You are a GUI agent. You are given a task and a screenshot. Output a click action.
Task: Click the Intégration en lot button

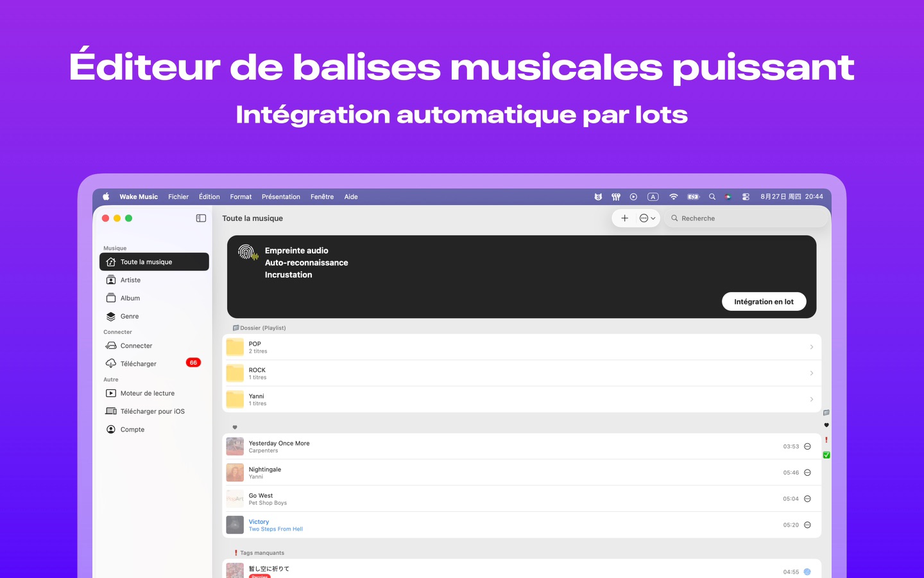764,302
